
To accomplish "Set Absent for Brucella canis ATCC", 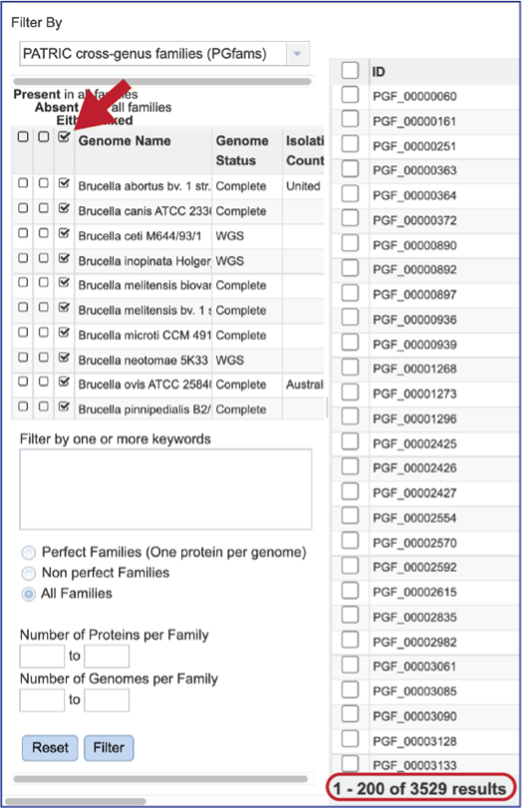I will point(44,208).
